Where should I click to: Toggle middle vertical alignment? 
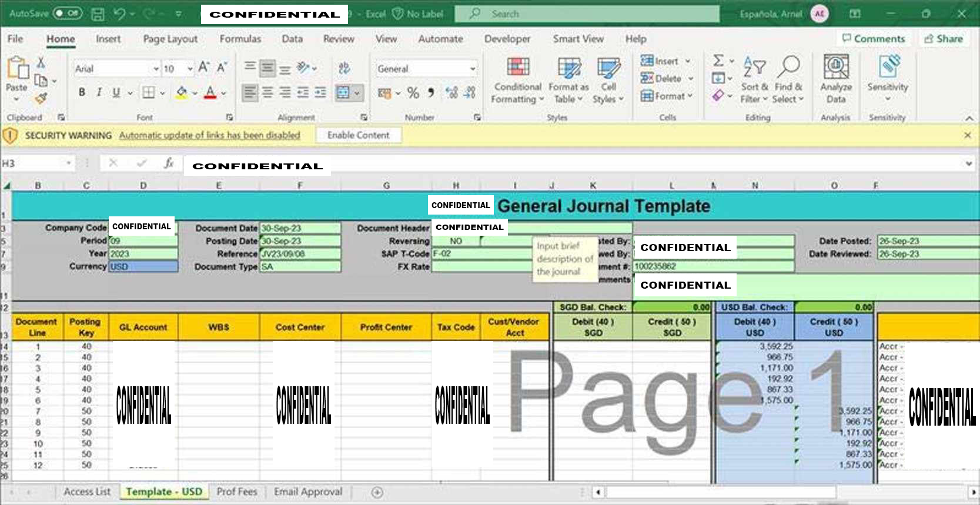tap(267, 68)
